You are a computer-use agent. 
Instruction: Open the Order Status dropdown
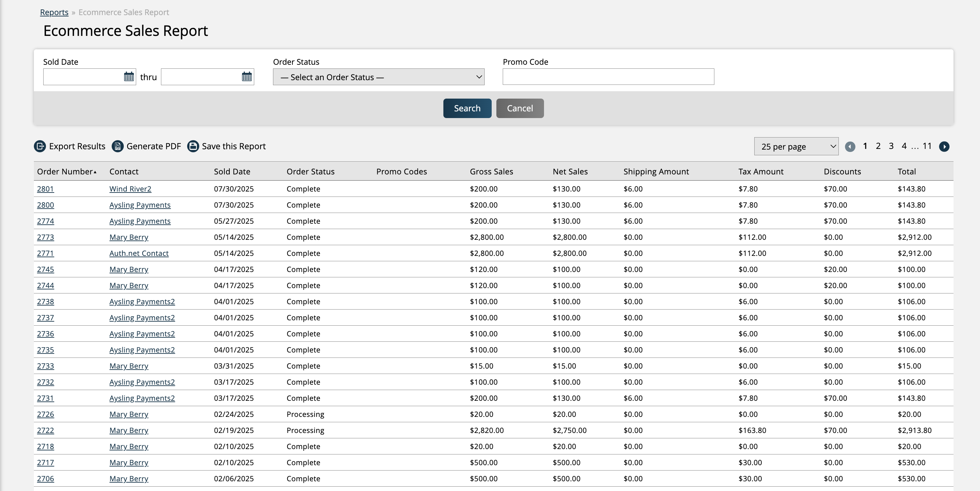coord(378,77)
